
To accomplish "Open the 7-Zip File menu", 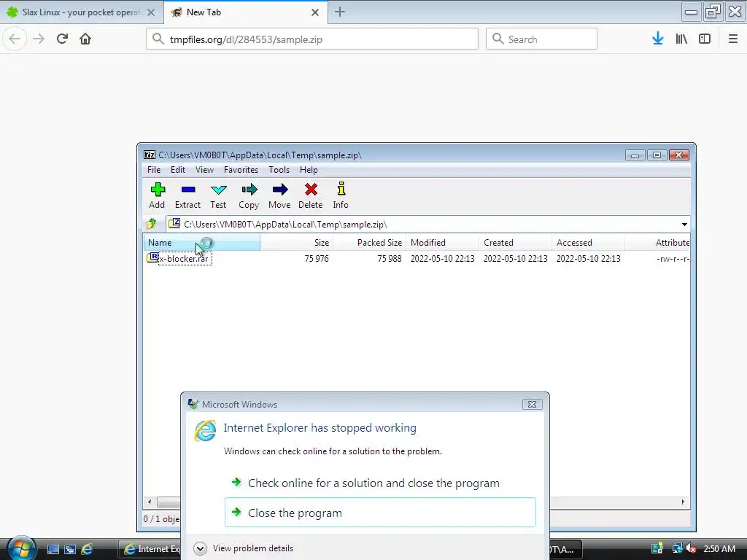I will pyautogui.click(x=154, y=170).
